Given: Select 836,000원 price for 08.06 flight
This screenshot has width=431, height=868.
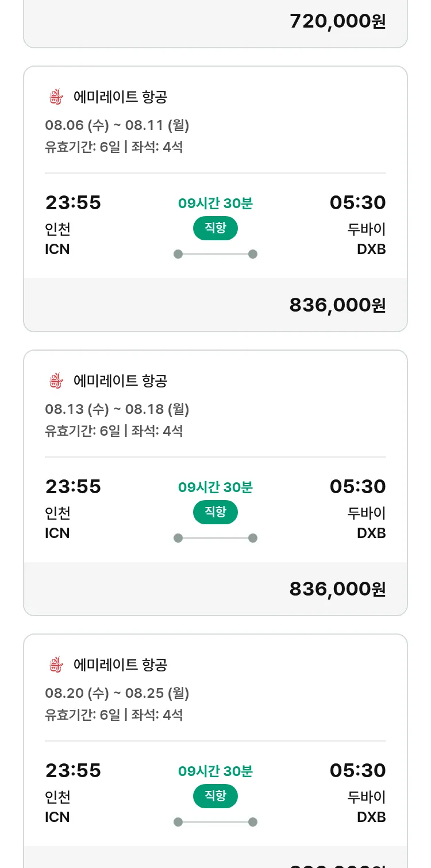Looking at the screenshot, I should click(x=337, y=305).
